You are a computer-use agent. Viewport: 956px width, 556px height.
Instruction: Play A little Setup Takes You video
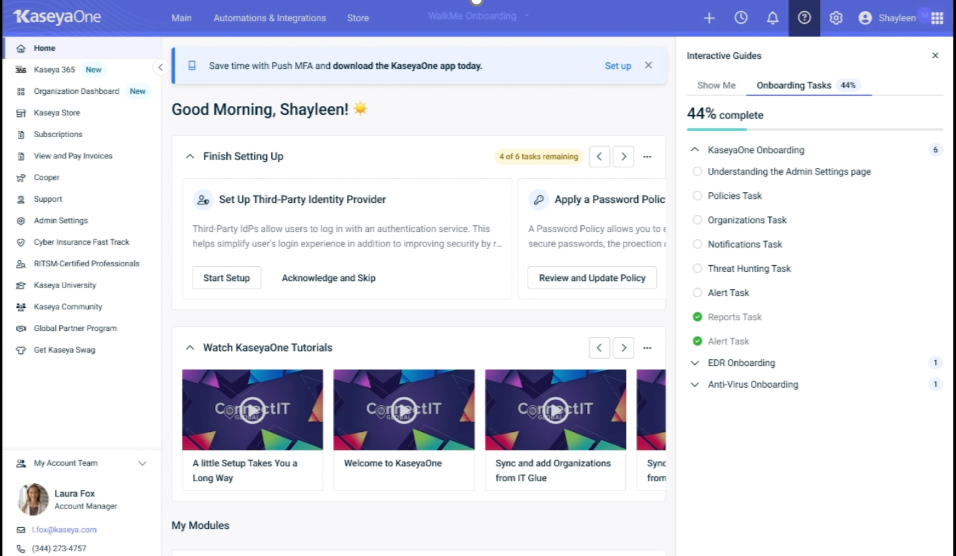(x=252, y=410)
